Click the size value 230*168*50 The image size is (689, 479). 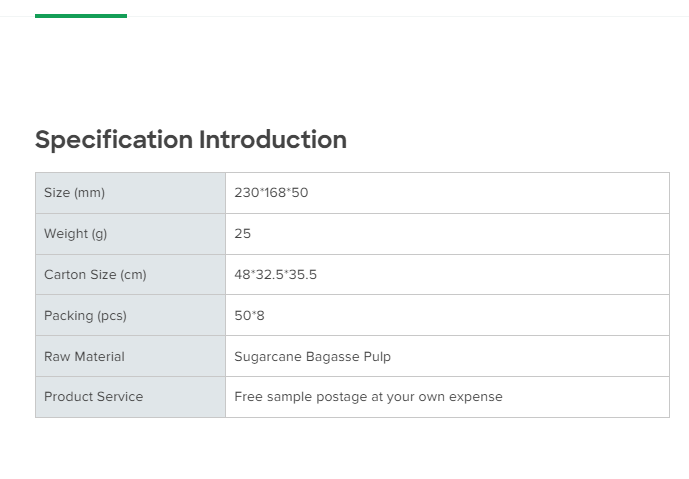point(271,193)
